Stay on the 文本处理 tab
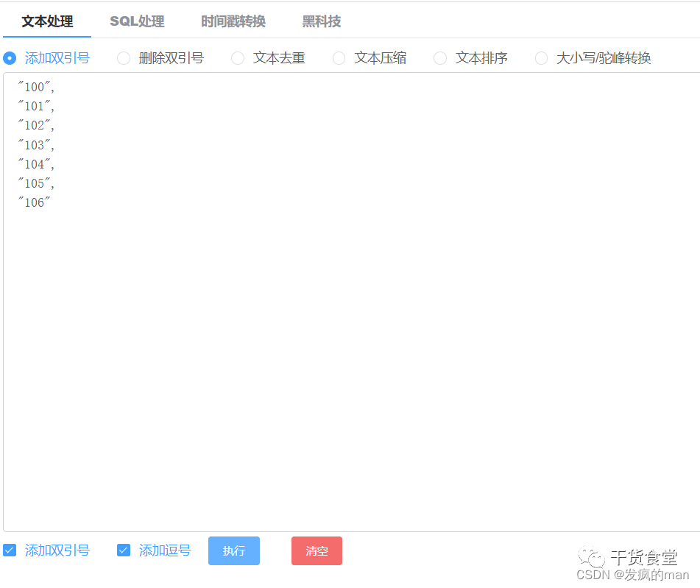The width and height of the screenshot is (700, 588). pos(46,21)
